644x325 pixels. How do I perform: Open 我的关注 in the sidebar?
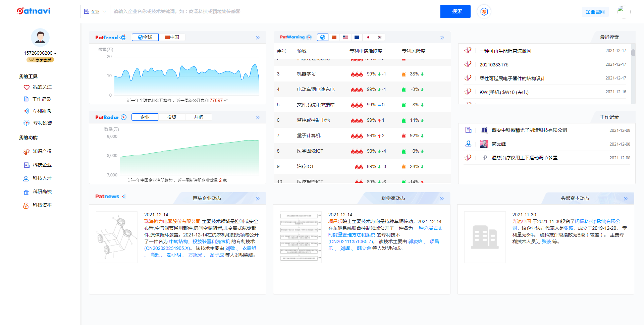(x=43, y=87)
